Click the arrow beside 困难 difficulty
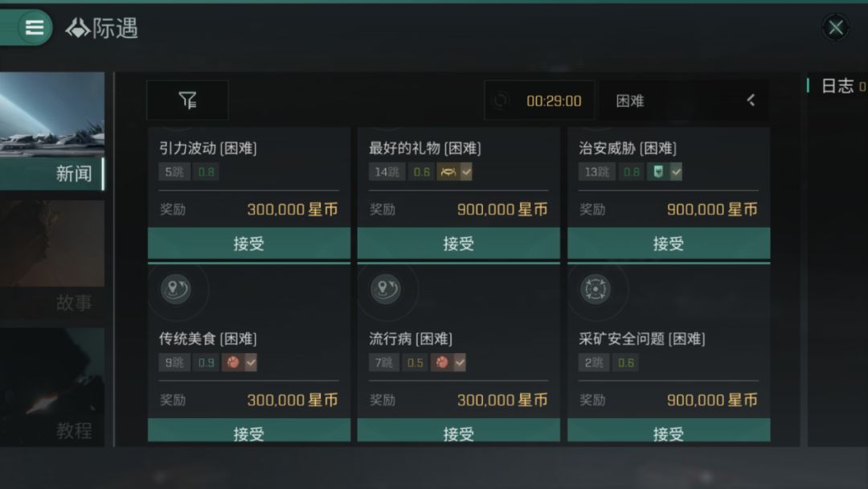Viewport: 868px width, 489px height. (751, 101)
